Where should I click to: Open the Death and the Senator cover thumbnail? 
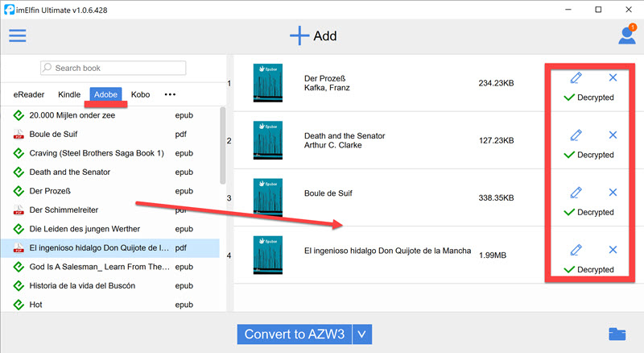[268, 140]
